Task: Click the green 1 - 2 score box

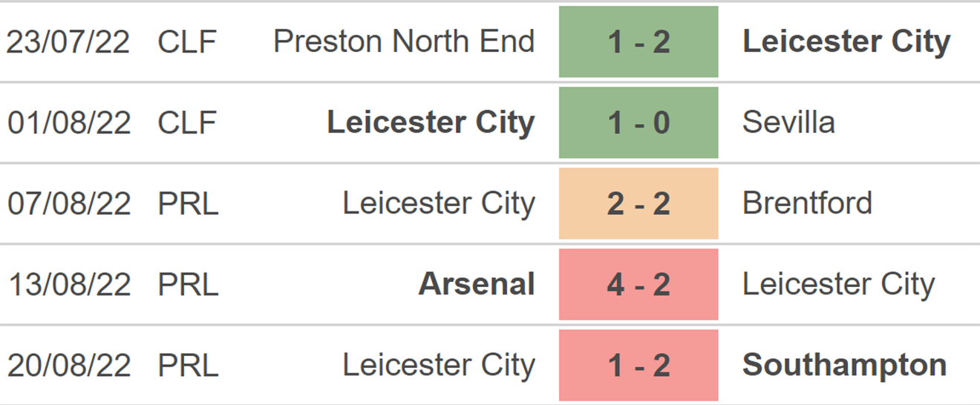Action: click(638, 42)
